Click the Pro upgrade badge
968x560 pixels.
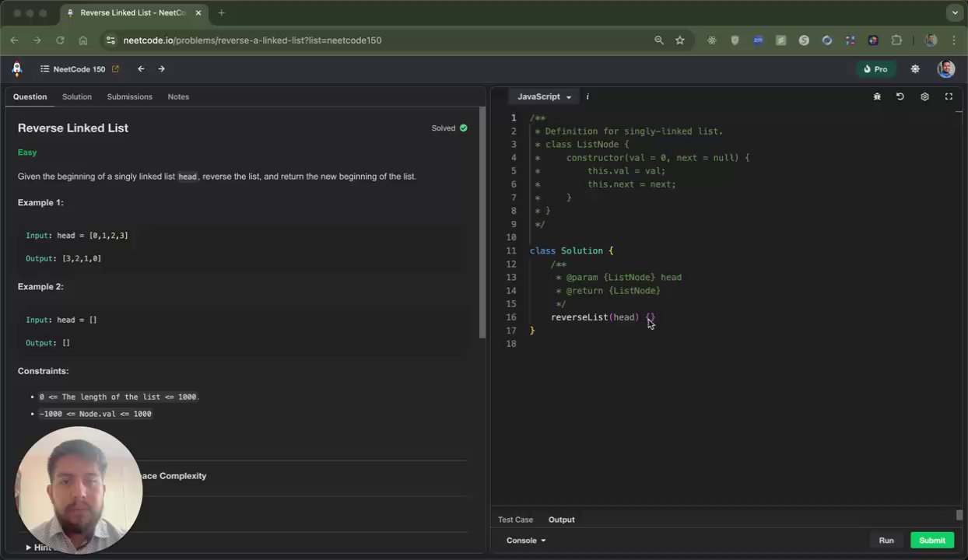[x=875, y=69]
